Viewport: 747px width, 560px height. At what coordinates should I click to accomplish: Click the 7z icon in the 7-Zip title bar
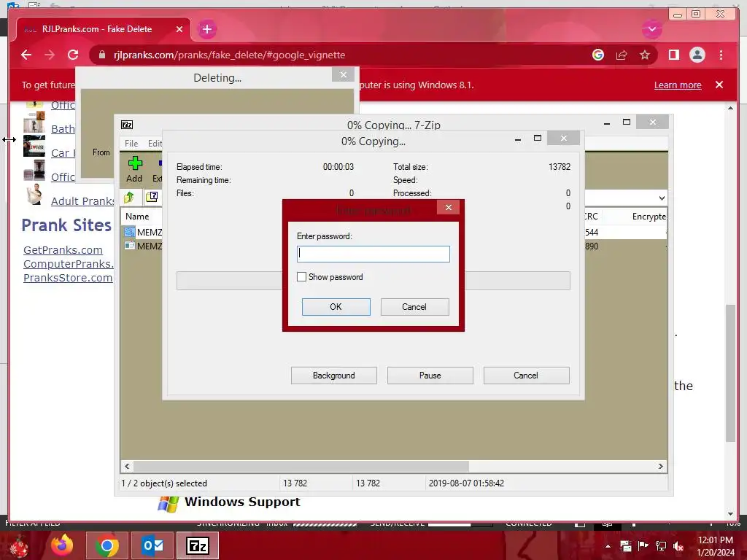click(x=127, y=125)
